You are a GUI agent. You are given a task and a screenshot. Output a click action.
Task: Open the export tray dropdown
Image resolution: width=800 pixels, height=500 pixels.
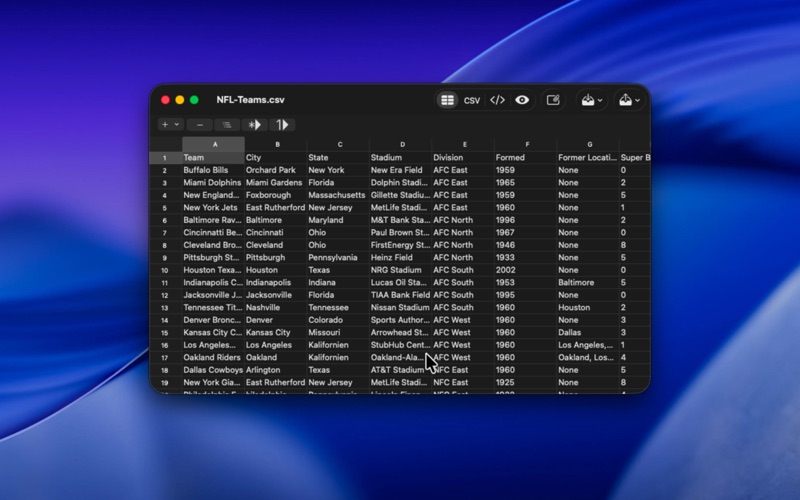pyautogui.click(x=629, y=100)
